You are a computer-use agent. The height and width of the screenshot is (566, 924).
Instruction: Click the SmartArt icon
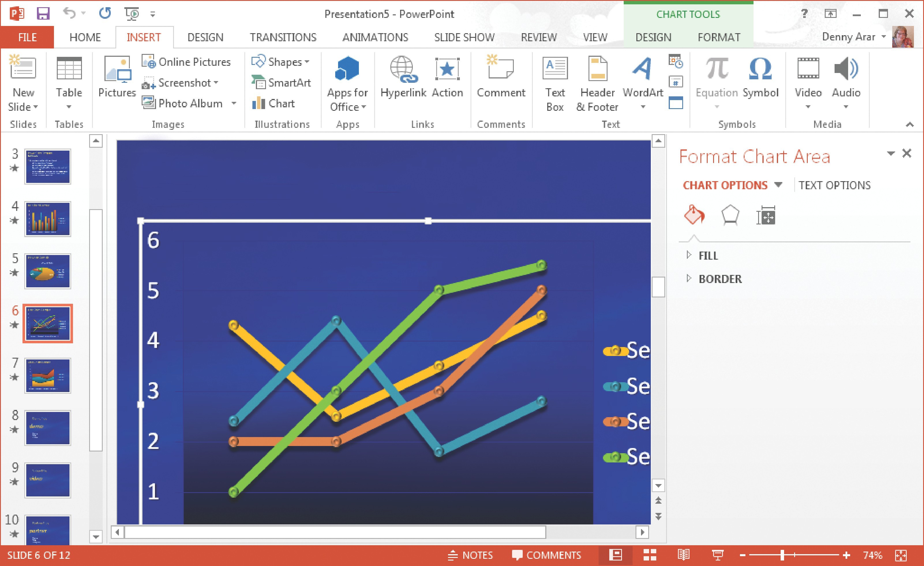281,83
